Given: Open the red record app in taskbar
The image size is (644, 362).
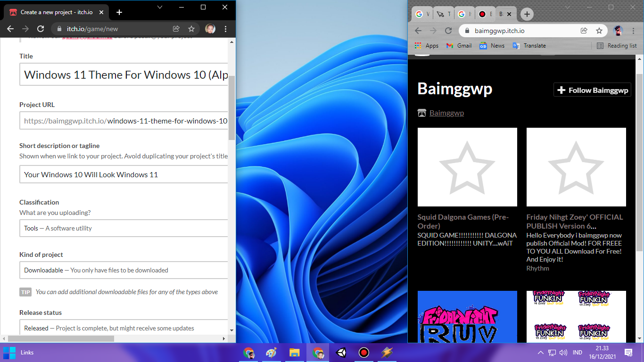Looking at the screenshot, I should pos(363,353).
